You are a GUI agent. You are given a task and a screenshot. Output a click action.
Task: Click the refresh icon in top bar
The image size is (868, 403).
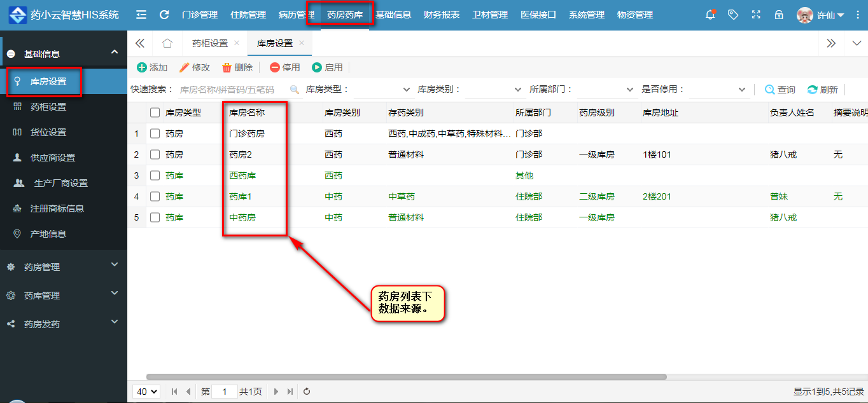point(164,15)
